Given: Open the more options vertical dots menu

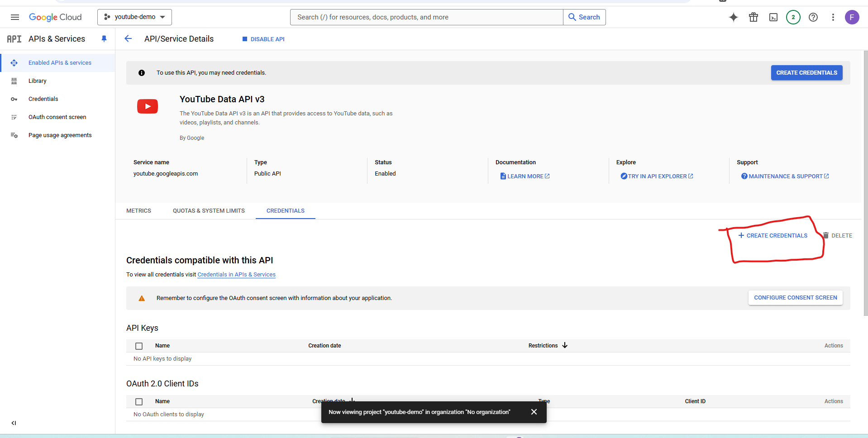Looking at the screenshot, I should tap(833, 17).
